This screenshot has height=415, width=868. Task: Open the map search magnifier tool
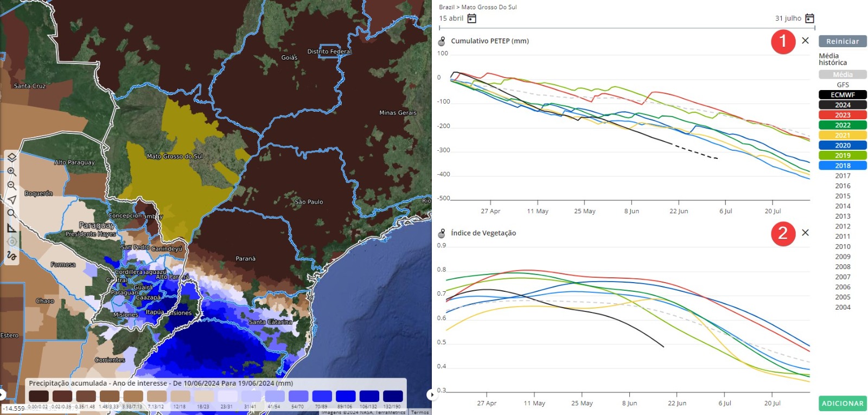click(x=11, y=213)
